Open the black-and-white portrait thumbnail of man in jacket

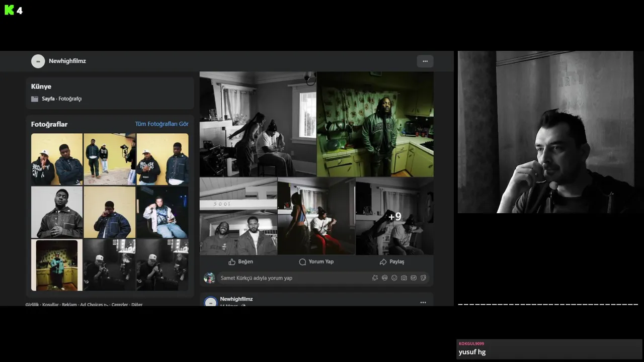[x=57, y=212]
